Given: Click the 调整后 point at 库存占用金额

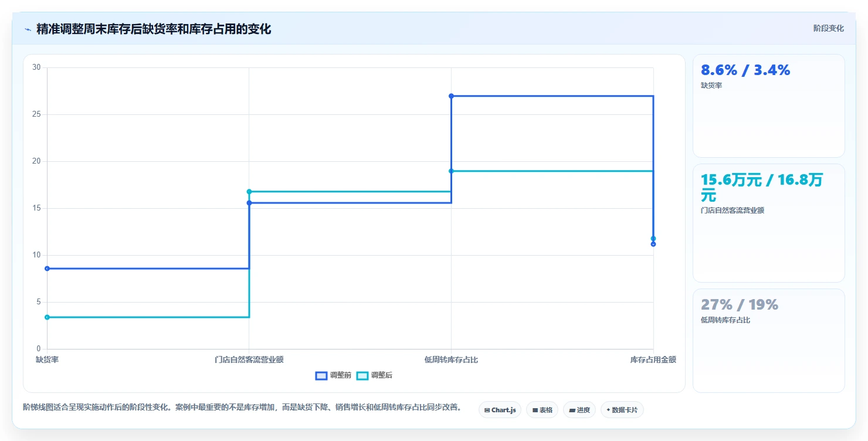Looking at the screenshot, I should point(653,239).
